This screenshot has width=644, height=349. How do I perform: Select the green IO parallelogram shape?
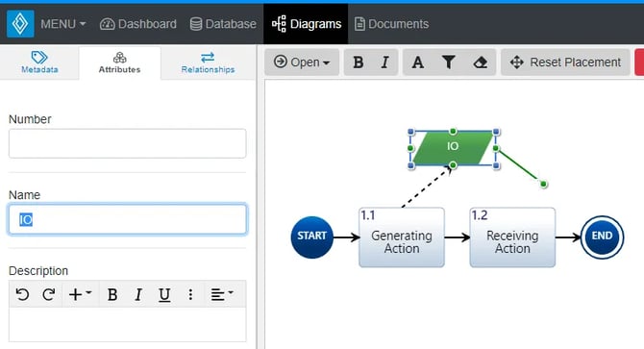coord(453,148)
